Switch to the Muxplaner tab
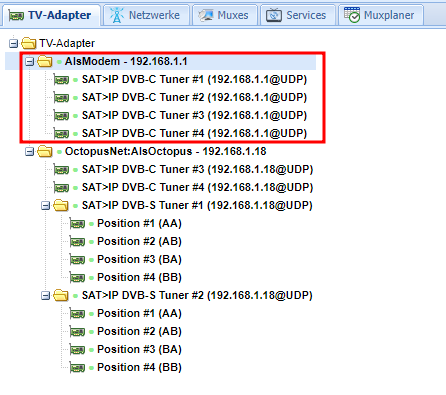This screenshot has width=446, height=395. (x=381, y=15)
